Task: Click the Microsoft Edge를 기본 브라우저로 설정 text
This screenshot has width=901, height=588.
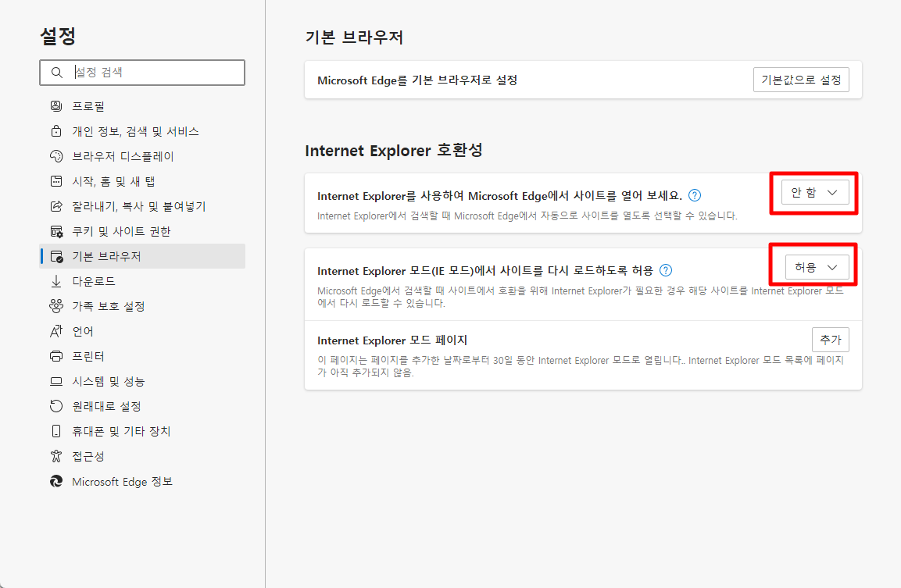Action: click(417, 80)
